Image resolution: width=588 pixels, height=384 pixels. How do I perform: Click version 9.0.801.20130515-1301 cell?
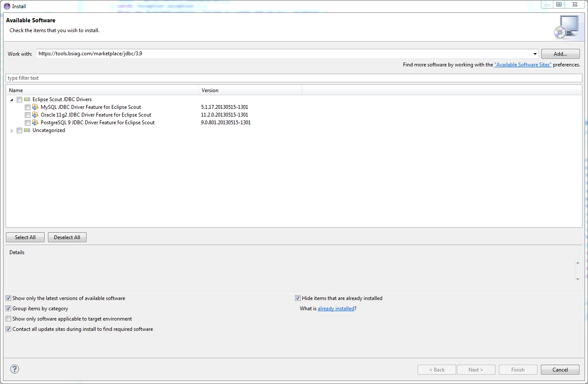pyautogui.click(x=226, y=123)
